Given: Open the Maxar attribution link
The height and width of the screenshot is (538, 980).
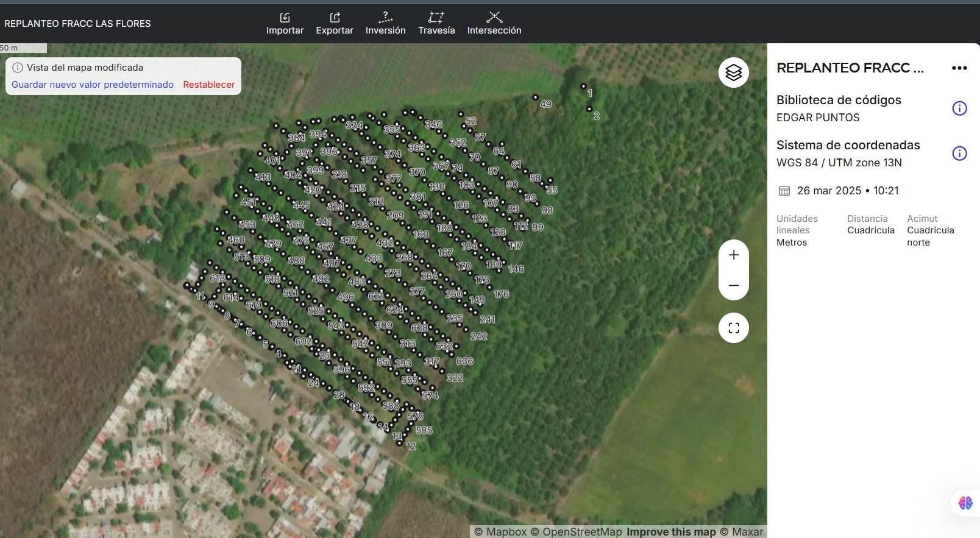Looking at the screenshot, I should point(742,532).
